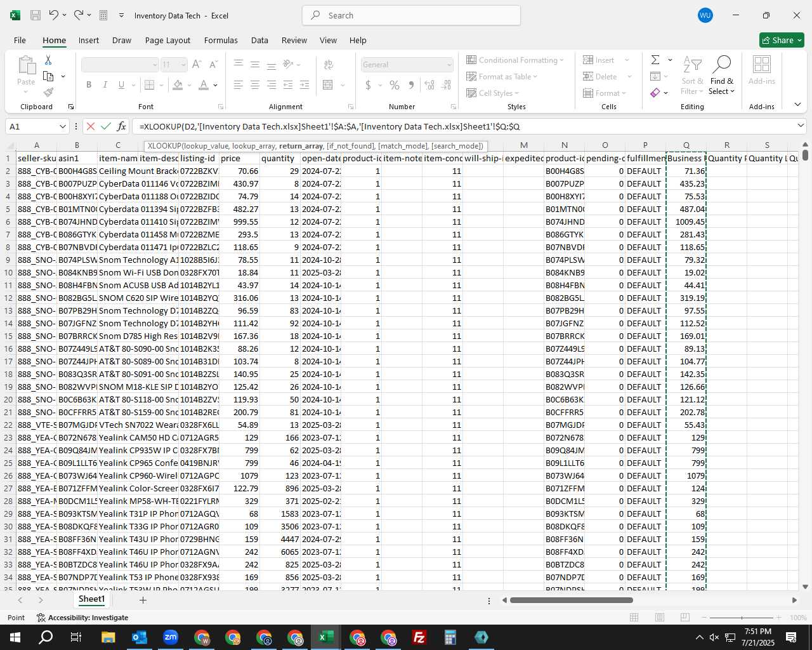This screenshot has height=650, width=812.
Task: Apply the Font Color A swatch
Action: click(204, 84)
